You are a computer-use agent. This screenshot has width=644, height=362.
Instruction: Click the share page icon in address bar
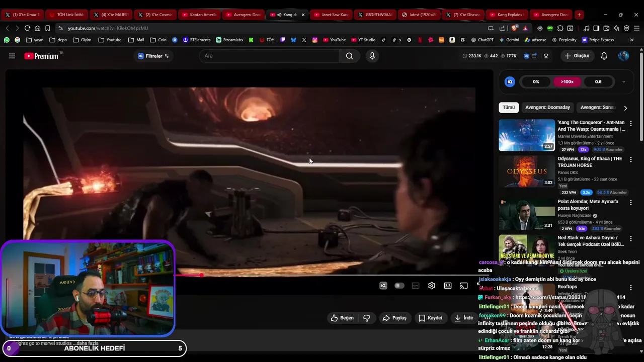tap(502, 28)
